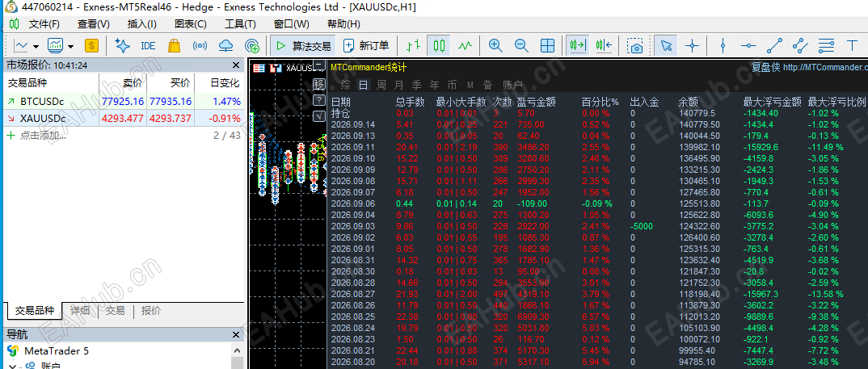868x369 pixels.
Task: Select the 年 yearly statistics tab
Action: pos(435,86)
